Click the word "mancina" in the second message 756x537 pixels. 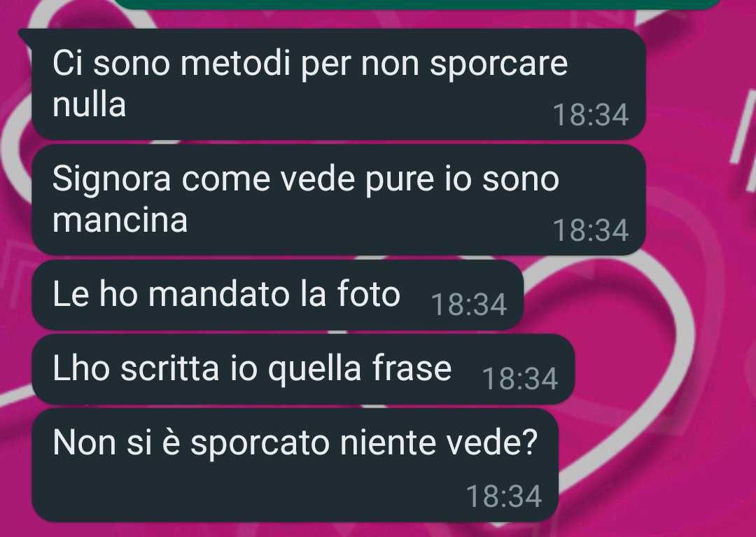120,221
